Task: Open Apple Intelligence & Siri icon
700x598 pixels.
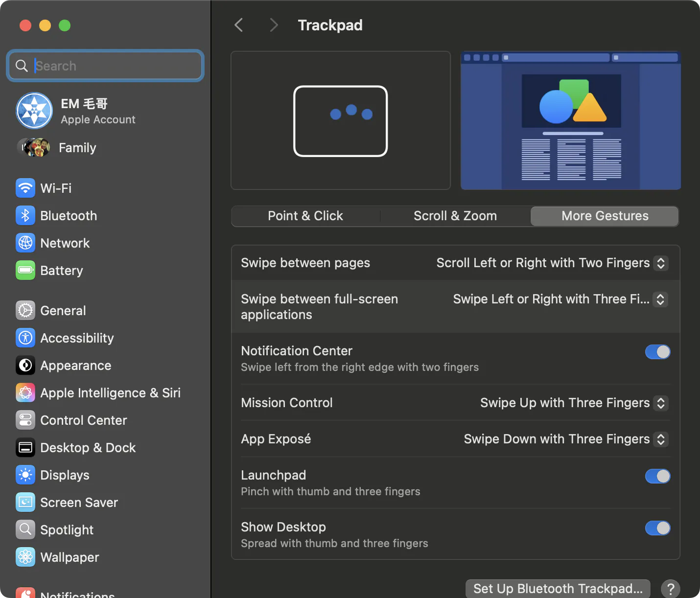Action: click(25, 392)
